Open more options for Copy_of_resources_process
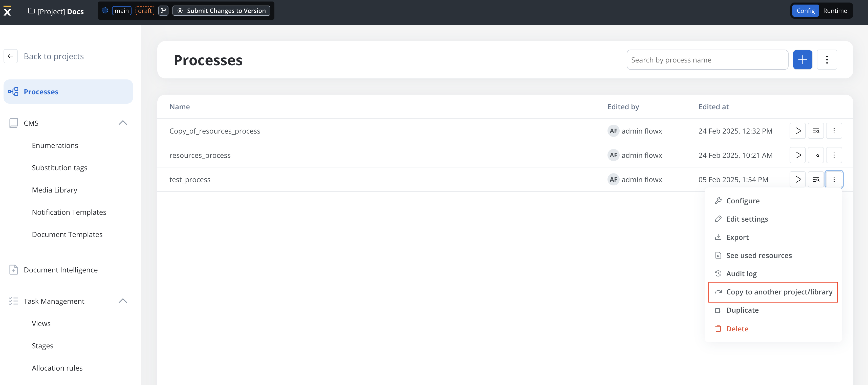Screen dimensions: 868x385 click(834, 131)
